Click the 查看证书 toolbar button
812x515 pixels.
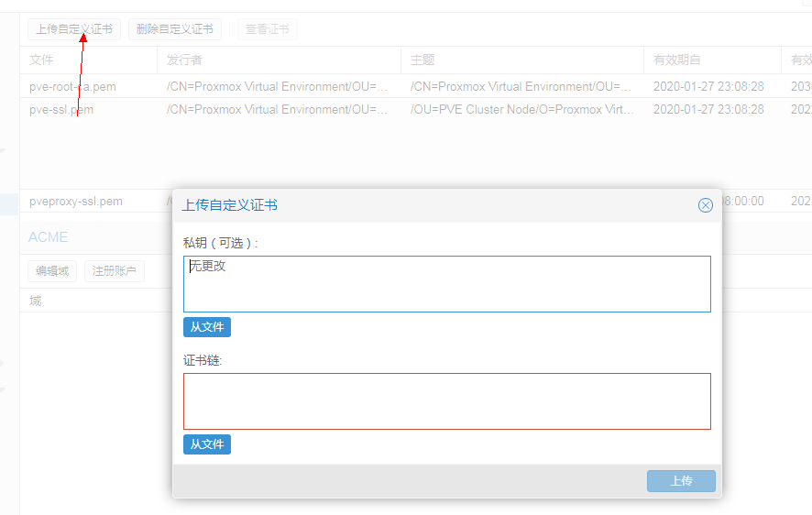(x=268, y=29)
